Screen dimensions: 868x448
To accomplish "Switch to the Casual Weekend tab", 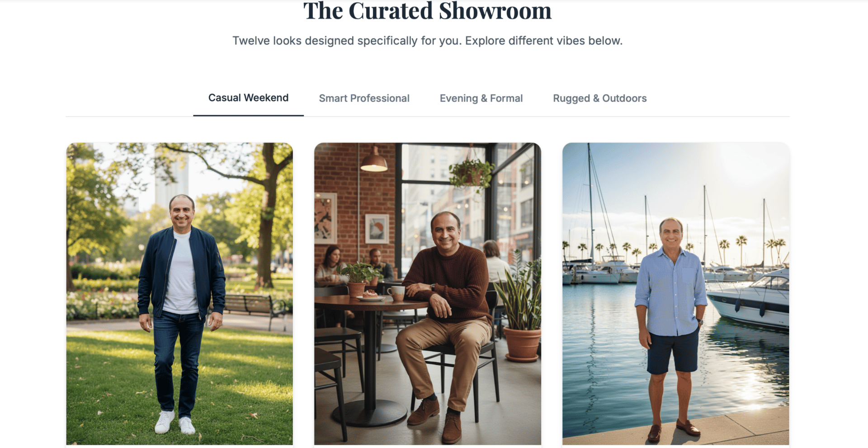I will (x=248, y=98).
